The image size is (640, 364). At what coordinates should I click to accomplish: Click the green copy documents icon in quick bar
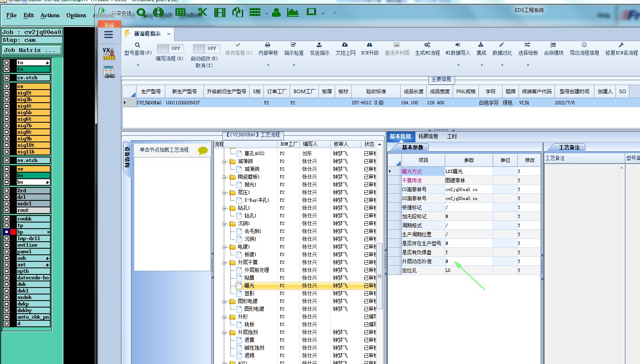point(238,13)
